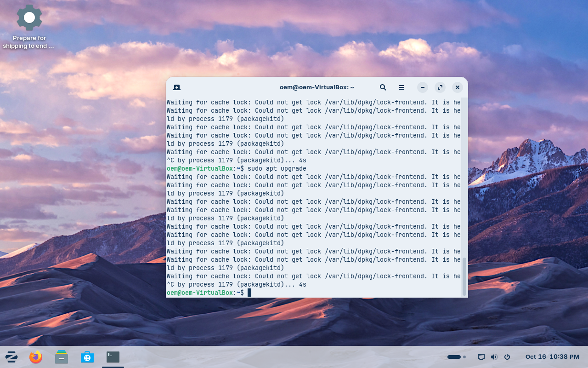
Task: Select the second workspace dot indicator
Action: [464, 357]
